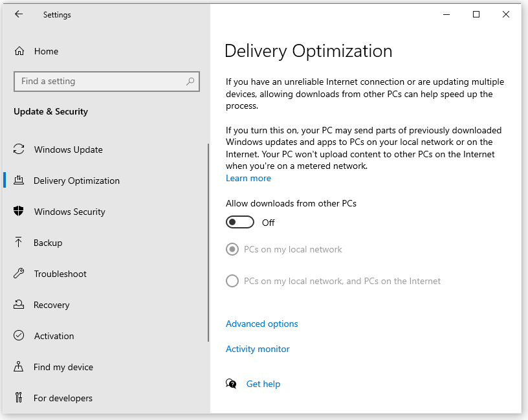Click the Troubleshoot wrench icon

(19, 273)
